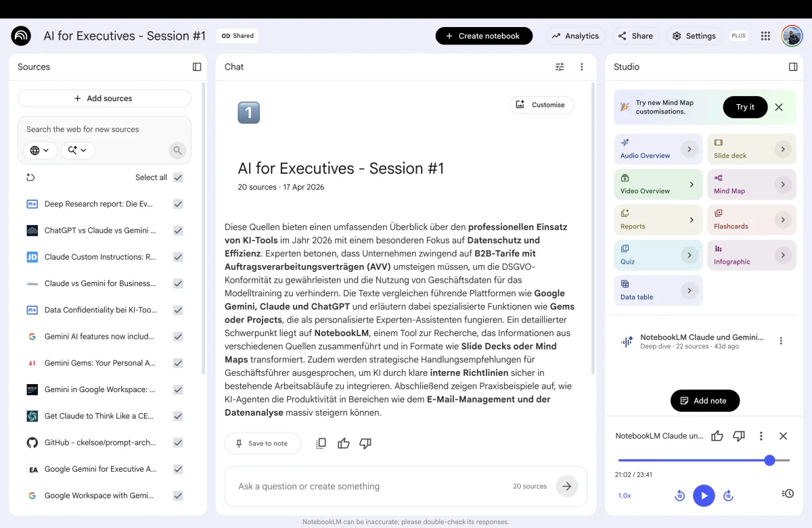Open audio player more options
This screenshot has height=528, width=812.
tap(761, 436)
